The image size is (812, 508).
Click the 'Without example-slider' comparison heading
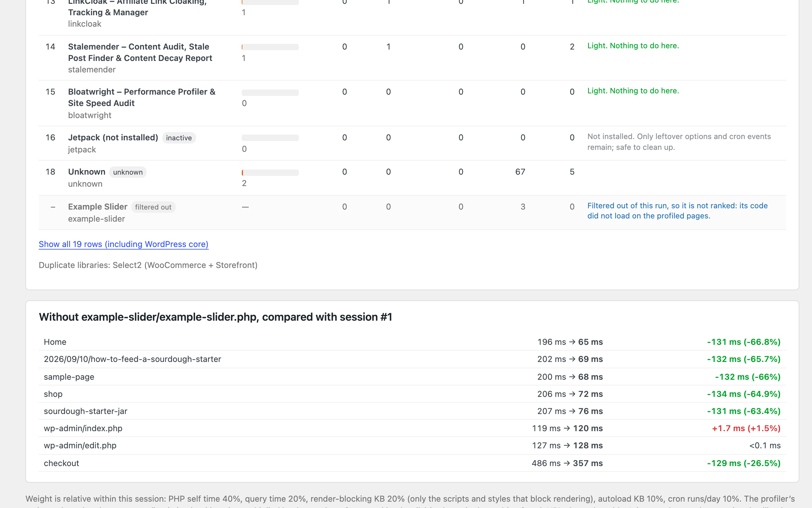[x=215, y=317]
